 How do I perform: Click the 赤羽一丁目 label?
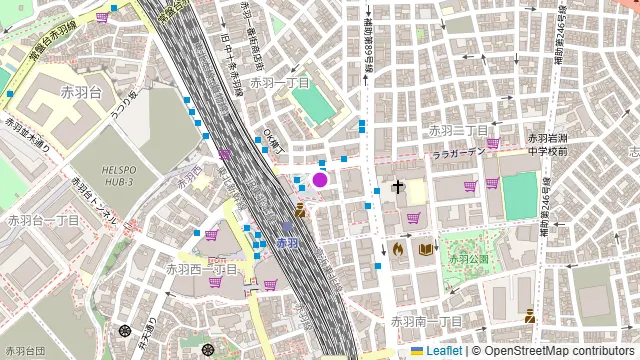tap(280, 83)
